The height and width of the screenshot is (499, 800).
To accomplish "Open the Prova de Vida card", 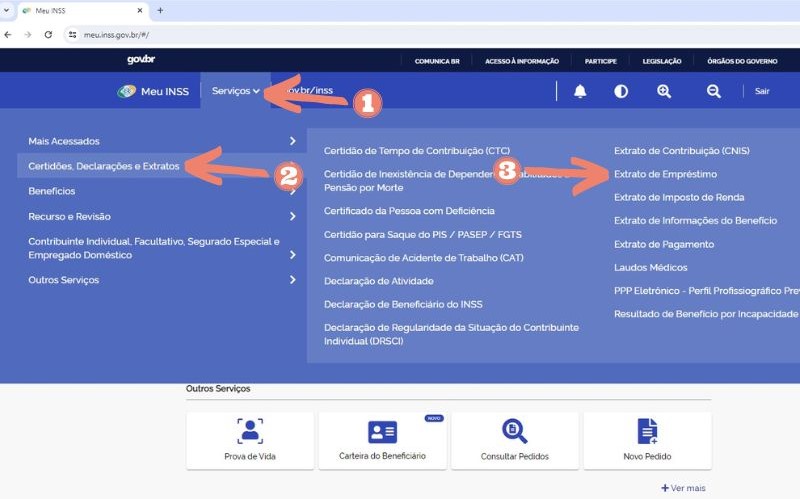I will click(250, 440).
